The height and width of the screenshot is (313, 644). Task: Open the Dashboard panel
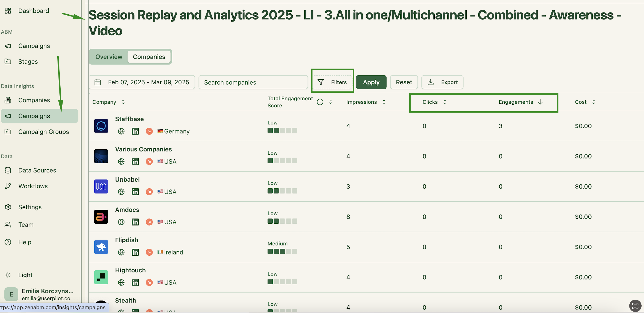pos(33,11)
